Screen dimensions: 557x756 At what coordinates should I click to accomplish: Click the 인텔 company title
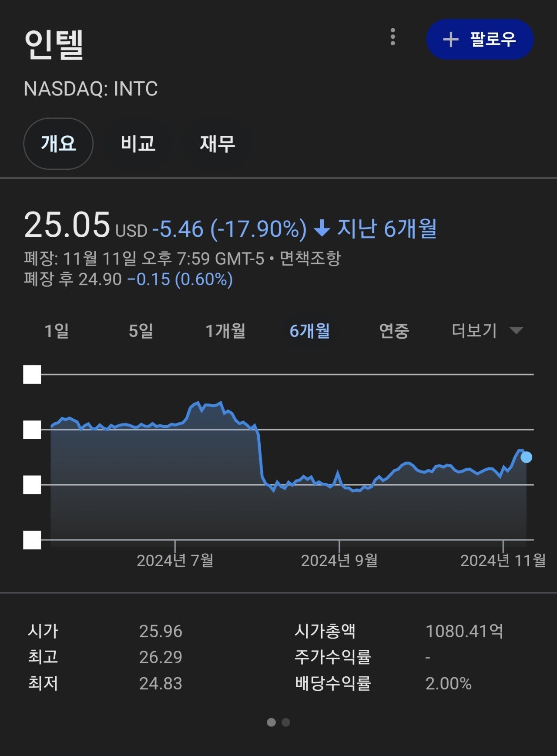[x=54, y=44]
